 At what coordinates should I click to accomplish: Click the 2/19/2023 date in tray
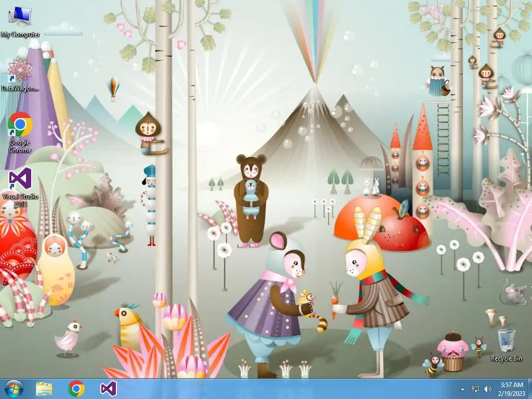[x=512, y=394]
